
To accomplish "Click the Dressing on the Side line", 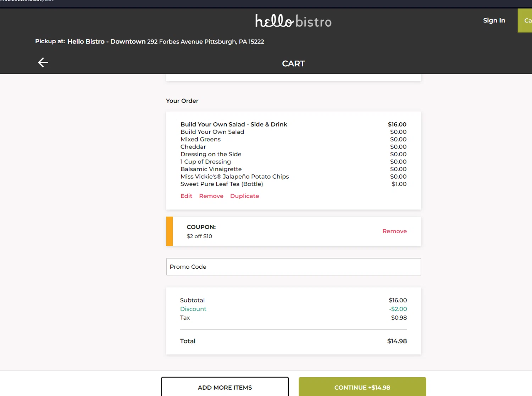I will 211,154.
